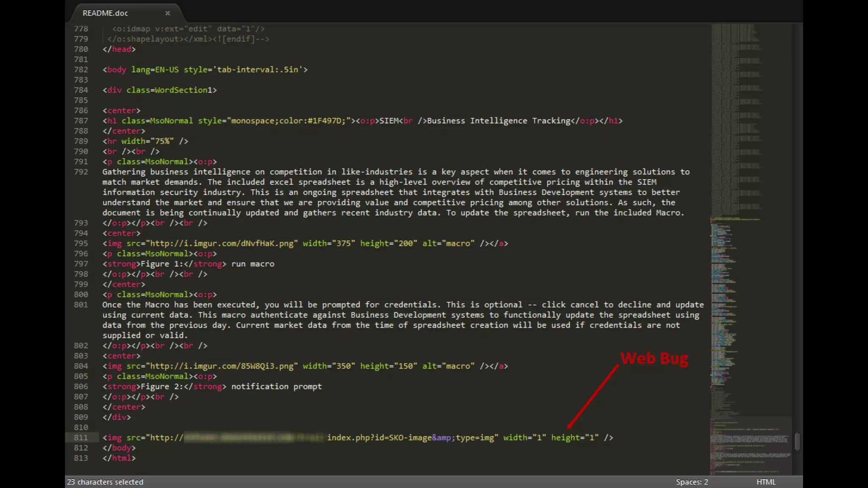
Task: Select line number 811 in the gutter
Action: (x=81, y=438)
